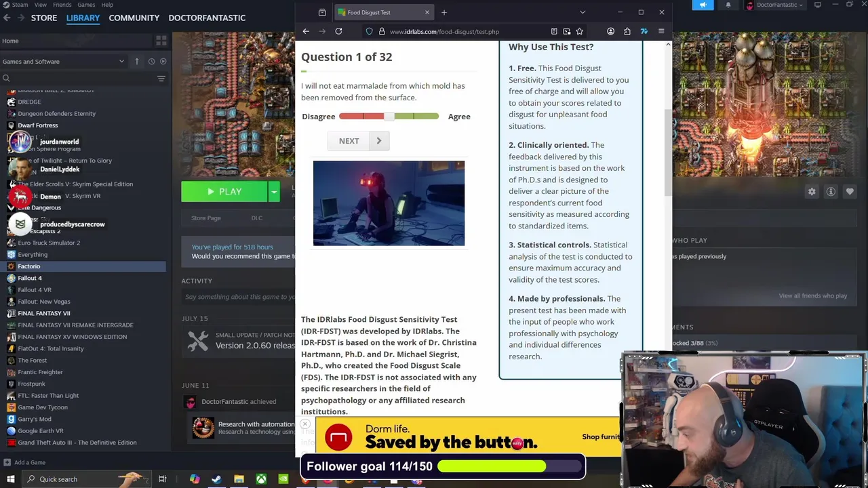Open the DoctorFantastic account dropdown
This screenshot has height=488, width=868.
point(774,5)
